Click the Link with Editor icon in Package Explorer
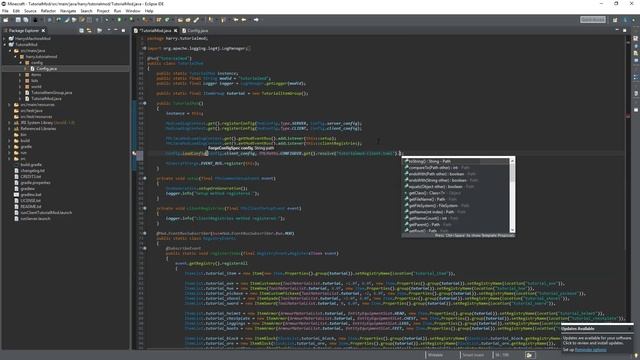This screenshot has width=640, height=360. 89,31
